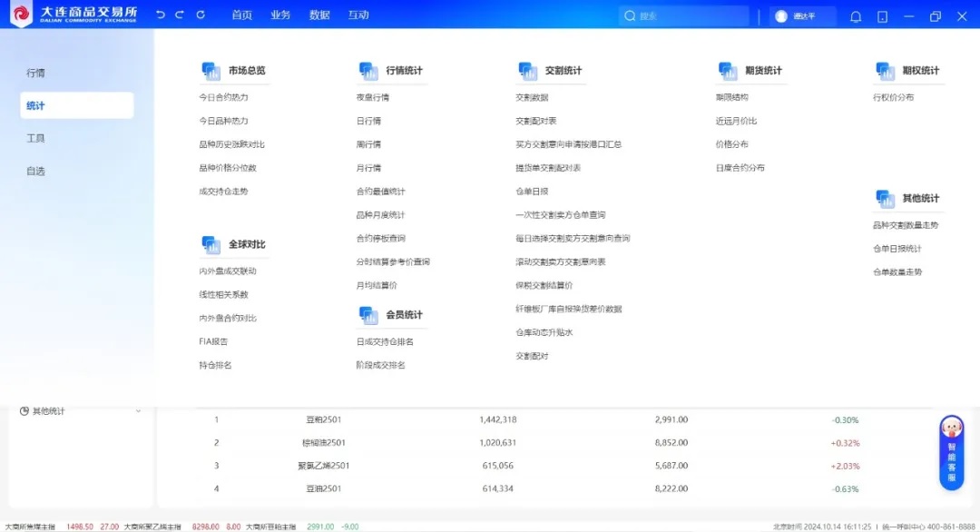The width and height of the screenshot is (980, 532).
Task: Open 期限结构 under 期货统计
Action: 731,97
